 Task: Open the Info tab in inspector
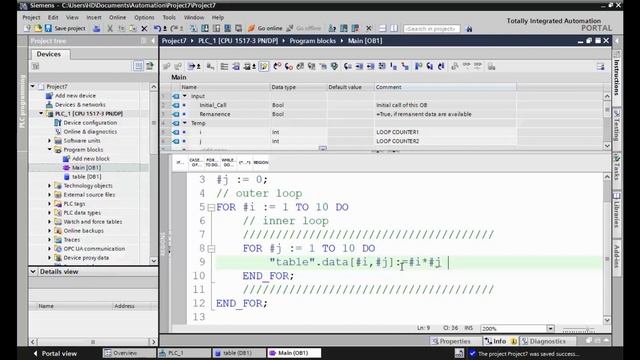click(500, 341)
